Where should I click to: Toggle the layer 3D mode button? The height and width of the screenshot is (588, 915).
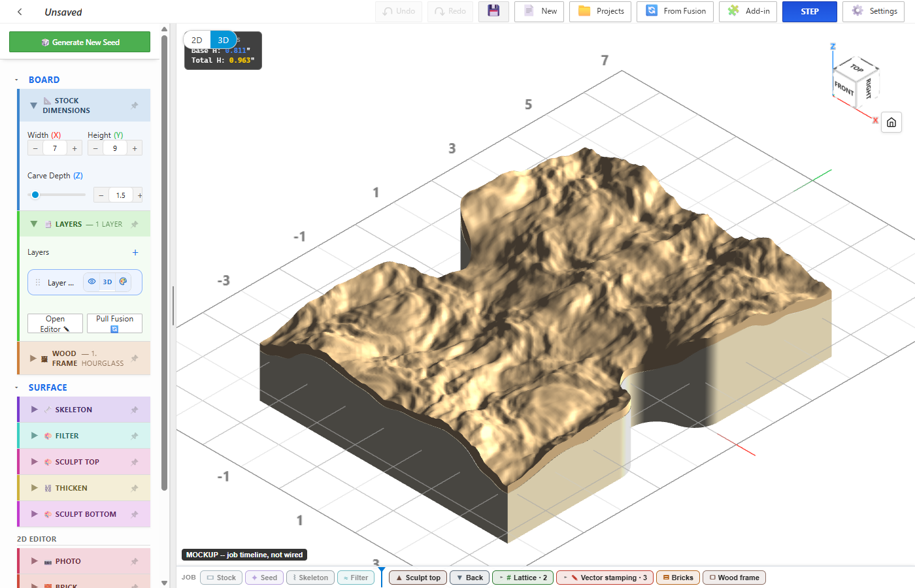tap(107, 282)
